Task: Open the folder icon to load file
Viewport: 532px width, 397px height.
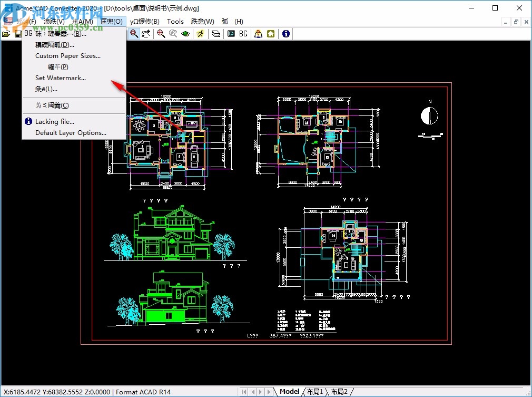Action: [6, 34]
